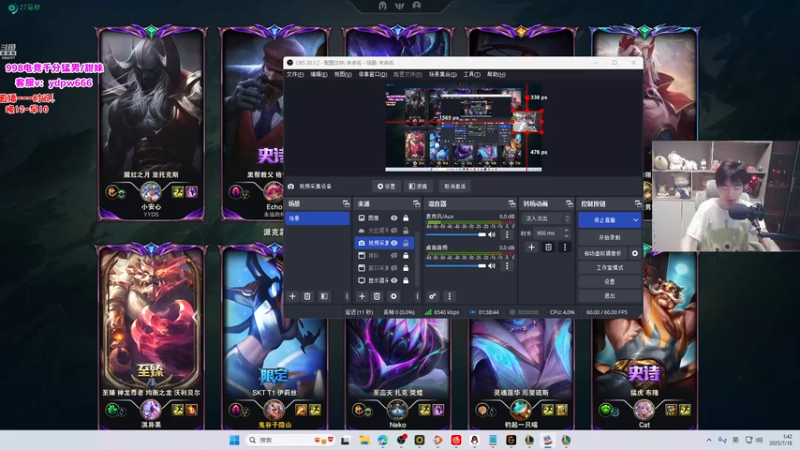Open 文件 menu in OBS
This screenshot has width=800, height=450.
(x=295, y=74)
